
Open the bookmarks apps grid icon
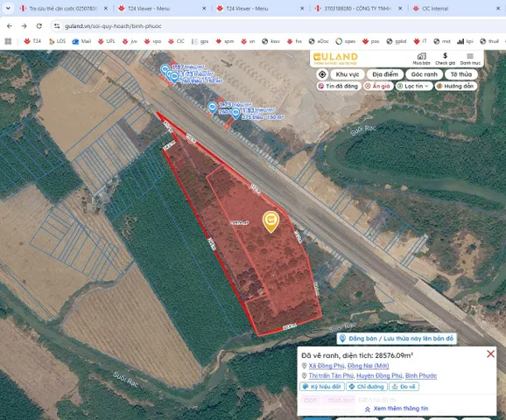[8, 41]
